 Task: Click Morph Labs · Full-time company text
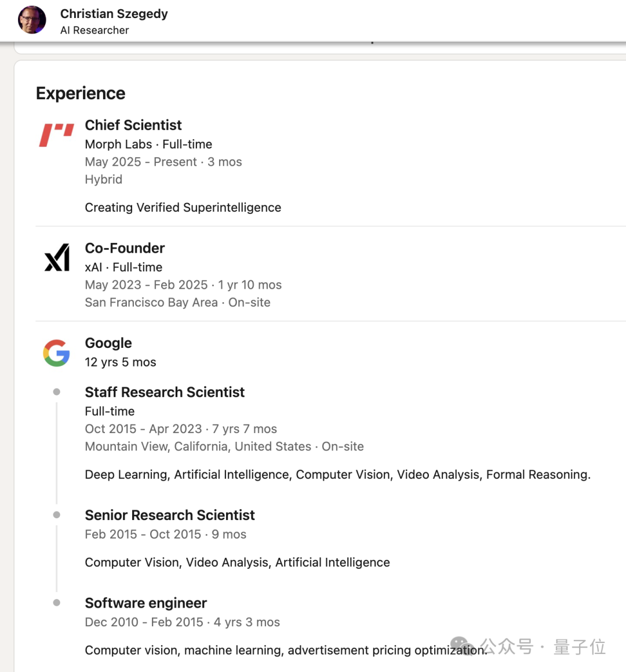click(x=148, y=144)
